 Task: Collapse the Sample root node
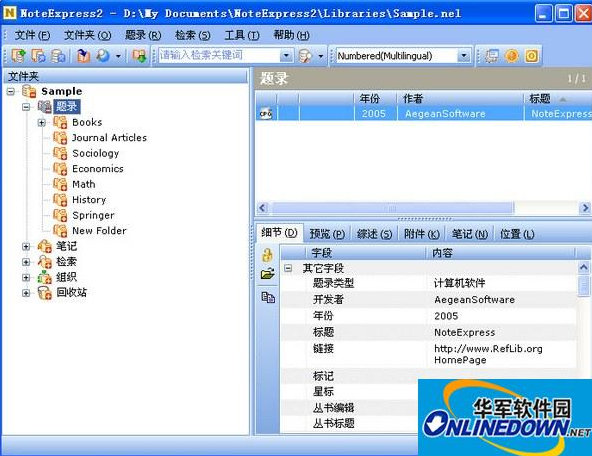click(x=11, y=91)
